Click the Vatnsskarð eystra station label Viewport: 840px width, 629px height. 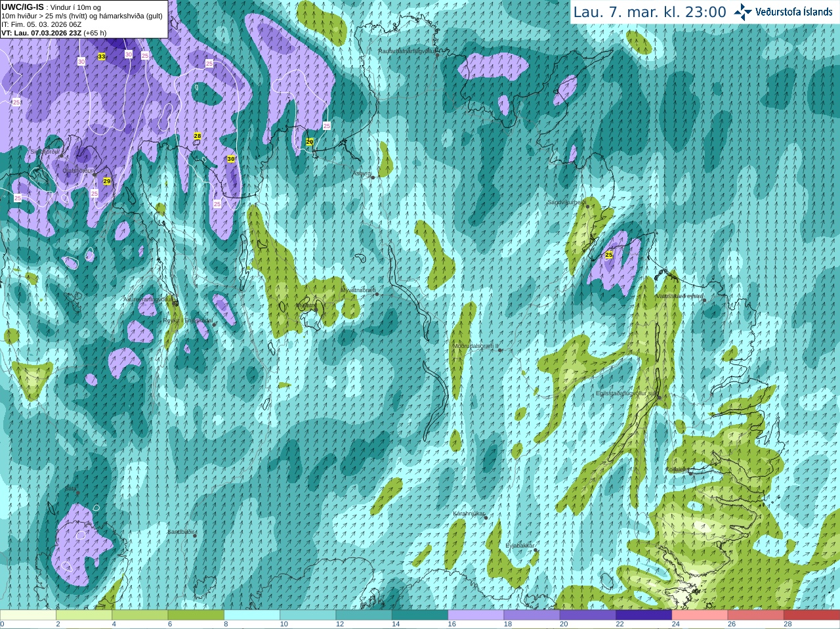tap(680, 296)
